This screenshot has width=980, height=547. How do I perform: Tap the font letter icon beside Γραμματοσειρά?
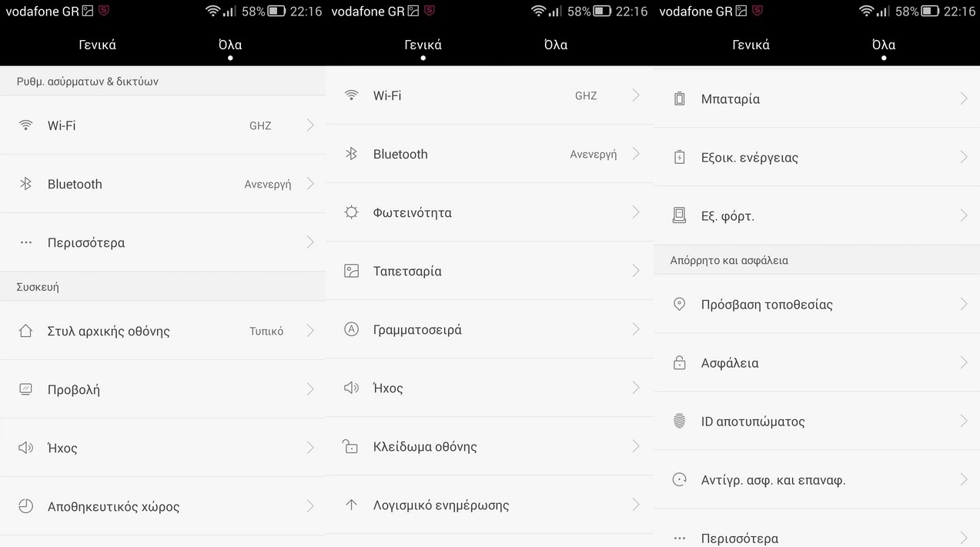351,329
